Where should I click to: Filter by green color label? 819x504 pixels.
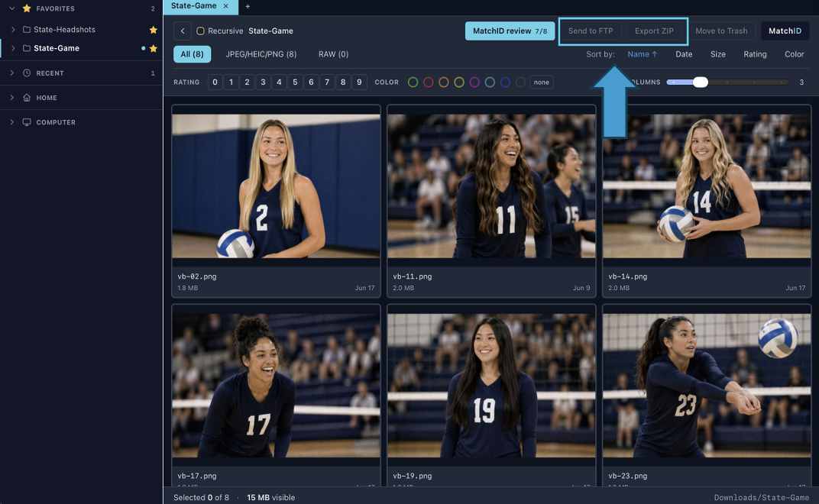[x=413, y=82]
